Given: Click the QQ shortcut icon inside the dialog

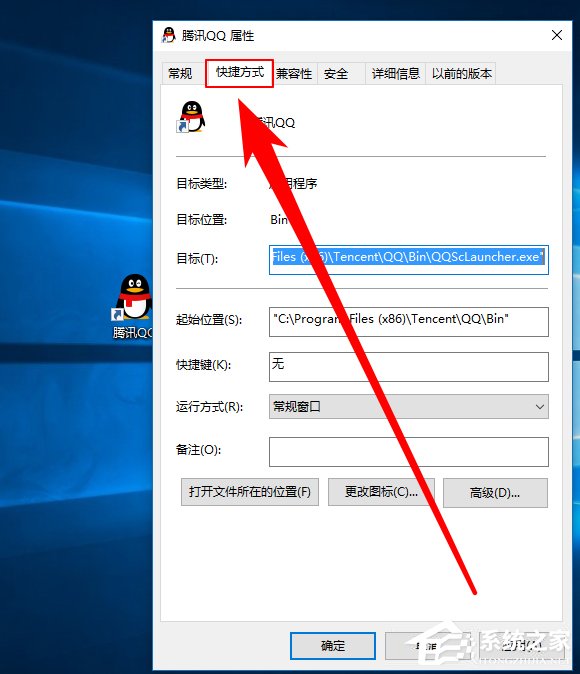Looking at the screenshot, I should point(191,117).
